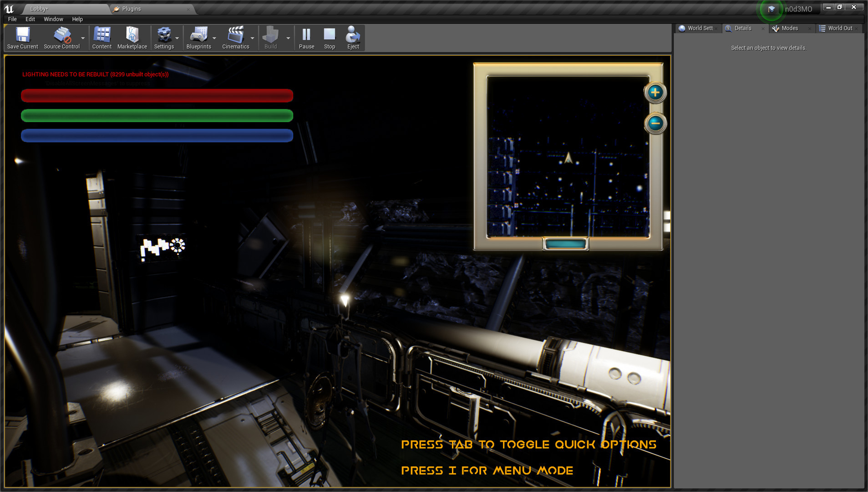Image resolution: width=868 pixels, height=492 pixels.
Task: Click the minimap display area
Action: point(568,157)
